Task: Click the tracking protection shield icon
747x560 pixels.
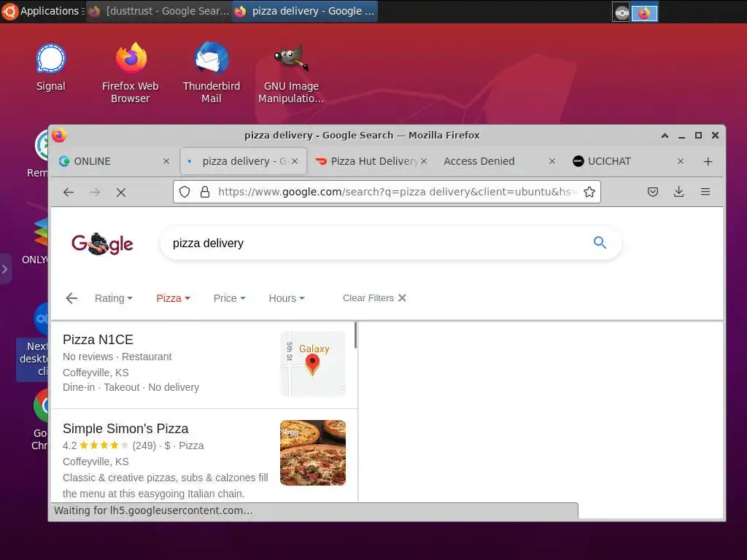Action: pos(185,192)
